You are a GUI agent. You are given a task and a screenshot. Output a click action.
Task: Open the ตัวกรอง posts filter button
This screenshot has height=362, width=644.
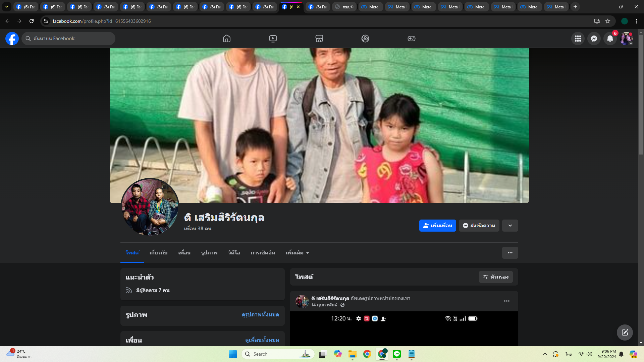(496, 277)
